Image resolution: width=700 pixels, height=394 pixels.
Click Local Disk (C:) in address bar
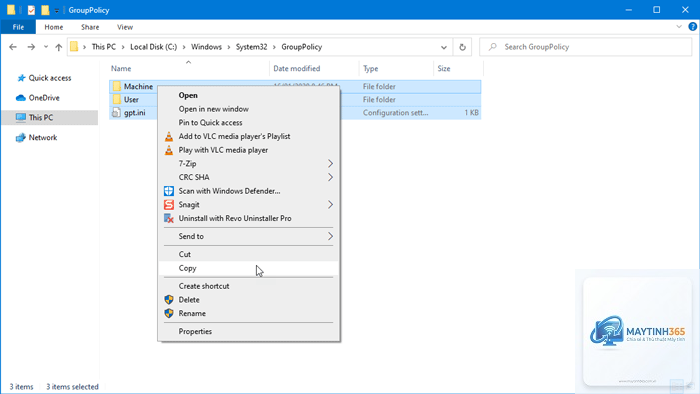154,47
